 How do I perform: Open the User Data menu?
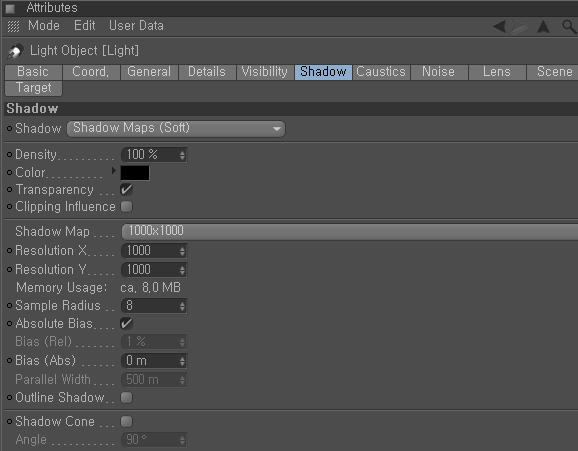pyautogui.click(x=136, y=26)
